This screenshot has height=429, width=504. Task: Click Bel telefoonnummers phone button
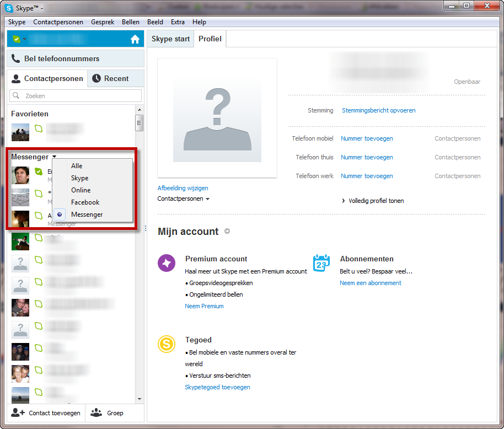76,58
